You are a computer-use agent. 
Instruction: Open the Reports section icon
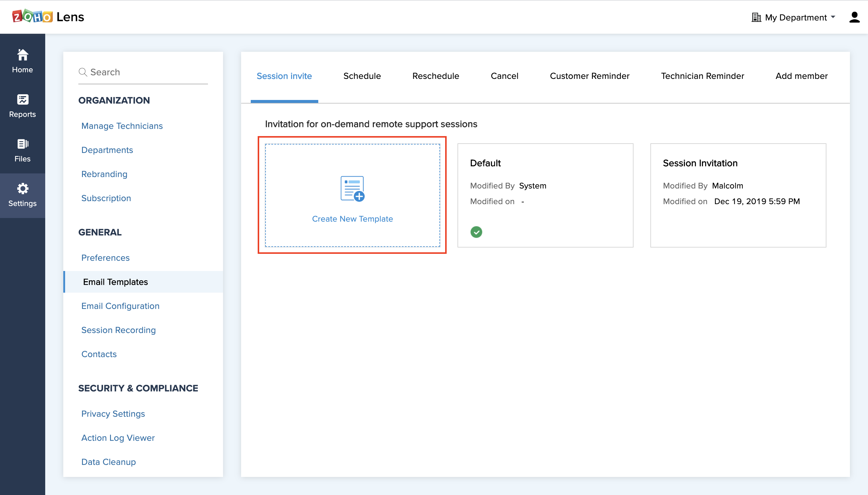click(23, 99)
